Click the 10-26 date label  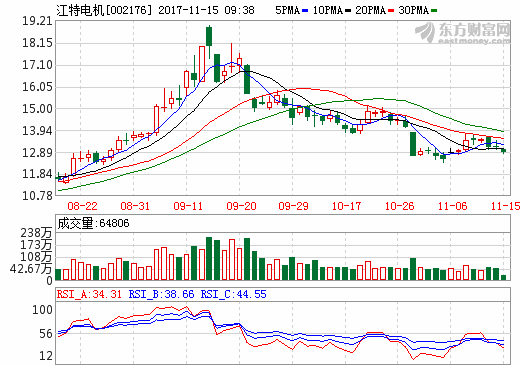tap(399, 206)
